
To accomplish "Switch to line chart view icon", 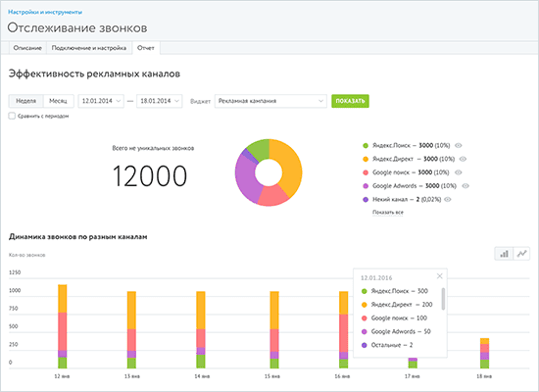I will click(x=521, y=254).
